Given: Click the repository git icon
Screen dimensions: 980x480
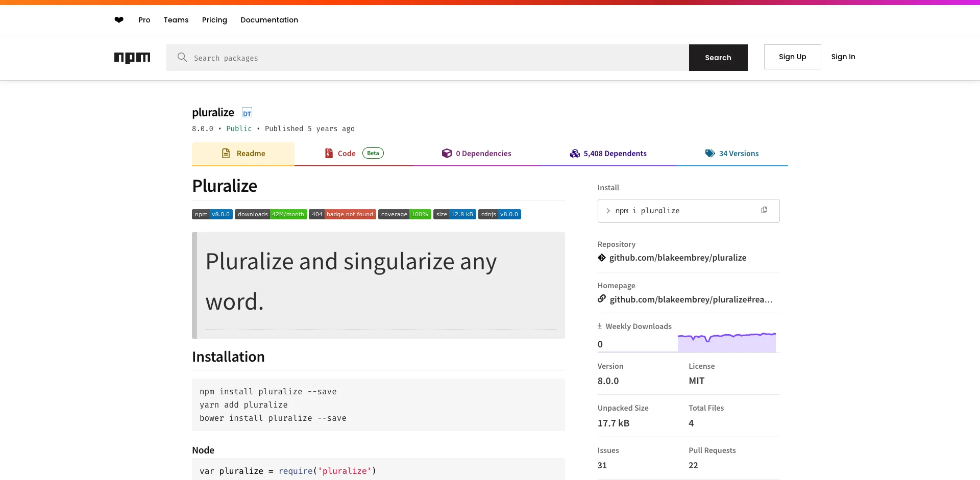Looking at the screenshot, I should click(x=602, y=258).
